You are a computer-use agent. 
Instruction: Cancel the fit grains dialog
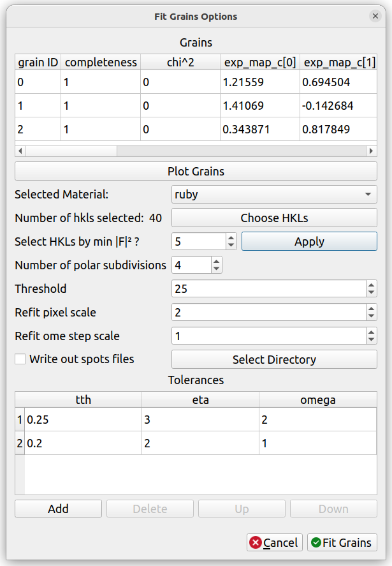click(275, 542)
